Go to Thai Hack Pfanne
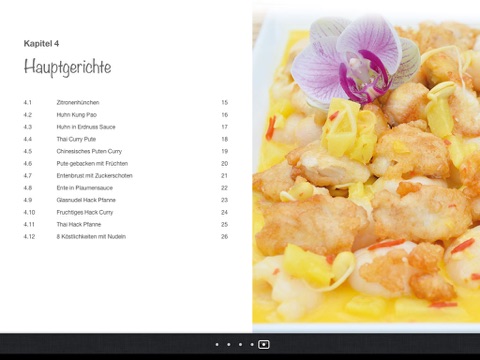 tap(79, 224)
